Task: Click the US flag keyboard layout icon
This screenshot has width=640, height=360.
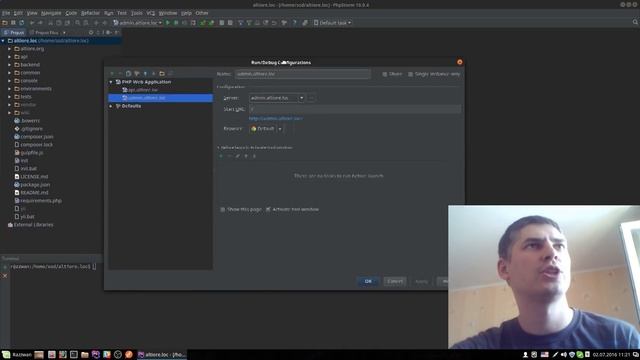Action: 544,354
